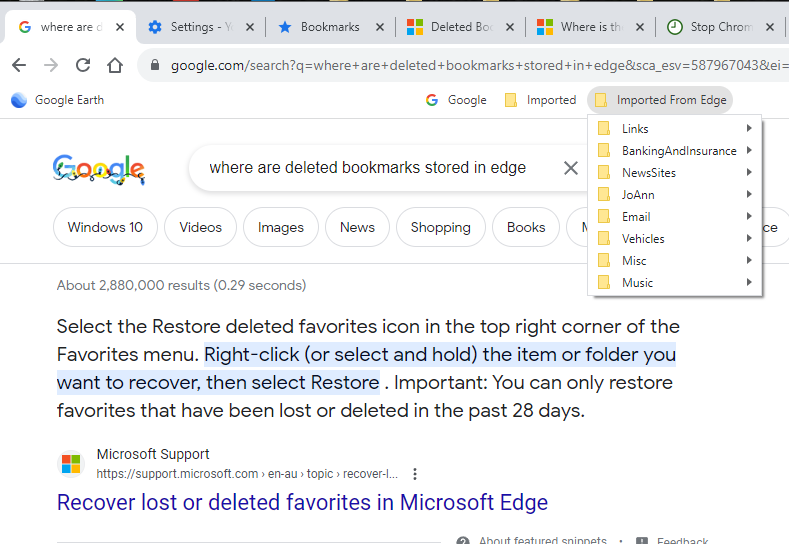The height and width of the screenshot is (544, 789).
Task: Click the forward navigation arrow
Action: tap(51, 65)
